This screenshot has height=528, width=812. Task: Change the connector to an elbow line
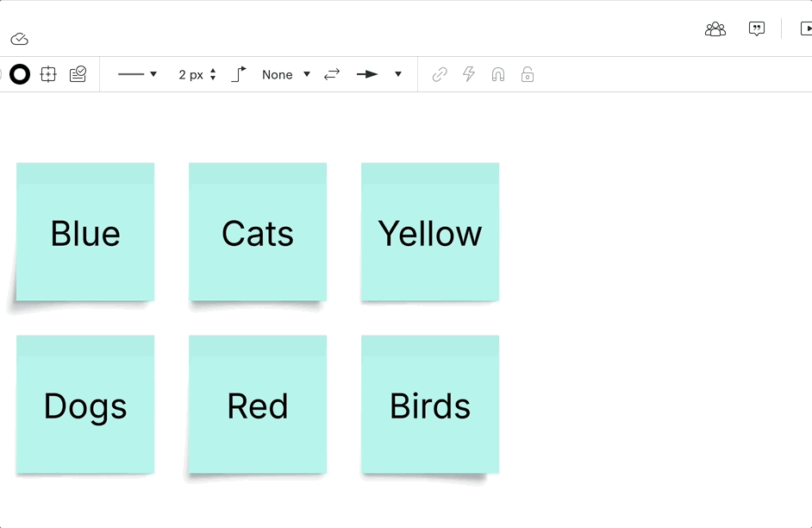tap(238, 74)
